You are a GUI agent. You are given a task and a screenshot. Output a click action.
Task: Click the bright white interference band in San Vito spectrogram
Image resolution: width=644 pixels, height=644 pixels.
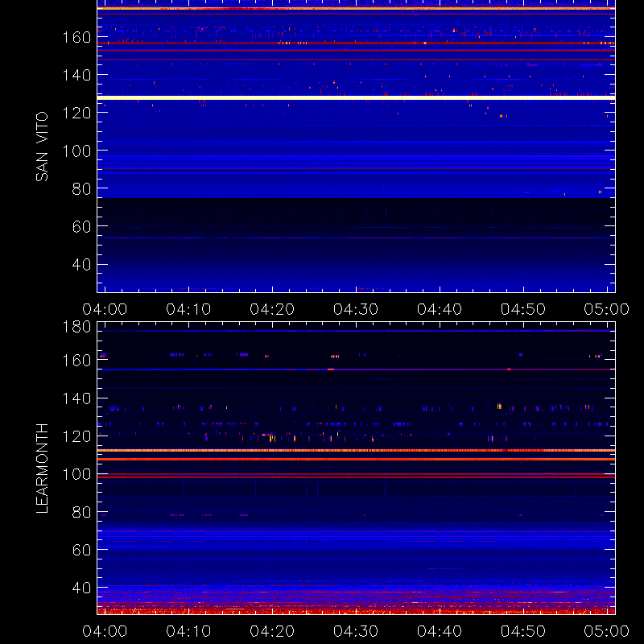click(x=356, y=97)
